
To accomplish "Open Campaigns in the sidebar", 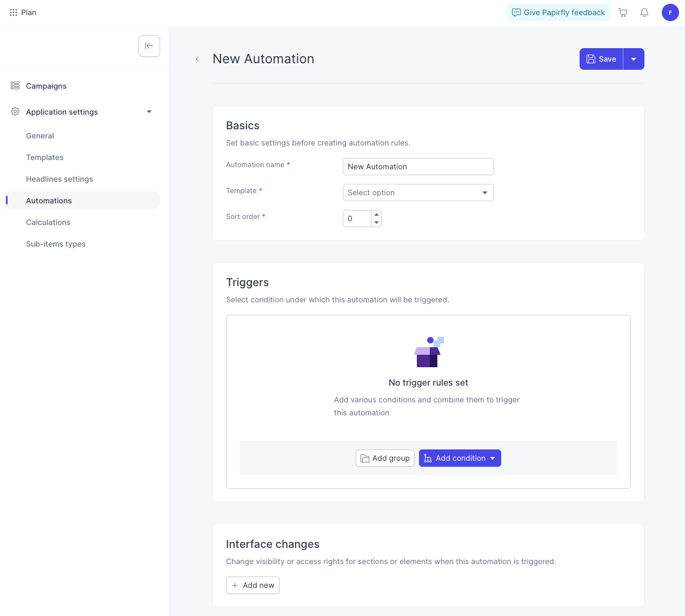I will click(46, 86).
